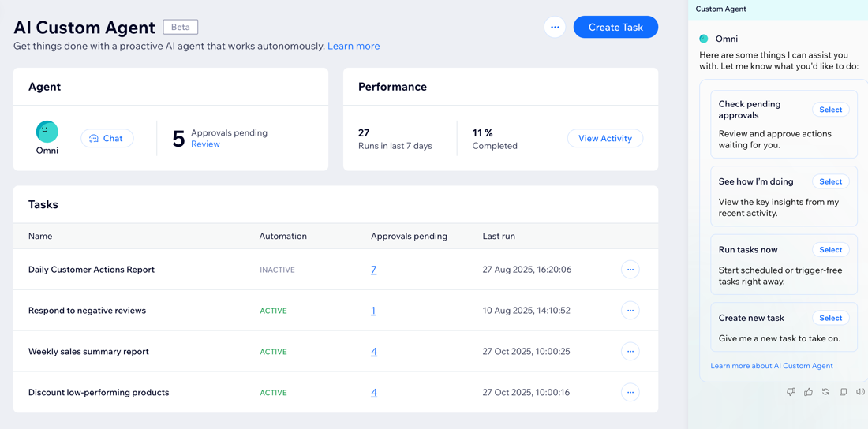Select the Run tasks now option

click(x=830, y=250)
